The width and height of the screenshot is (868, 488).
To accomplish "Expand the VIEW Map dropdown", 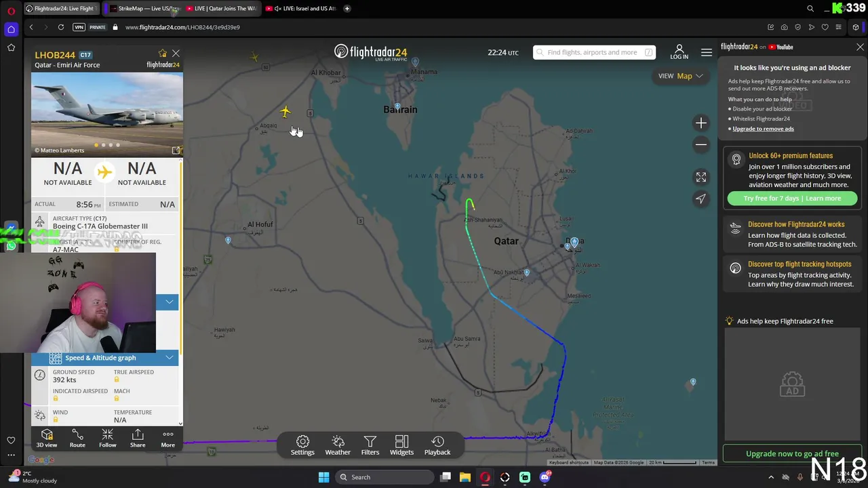I will pyautogui.click(x=681, y=76).
